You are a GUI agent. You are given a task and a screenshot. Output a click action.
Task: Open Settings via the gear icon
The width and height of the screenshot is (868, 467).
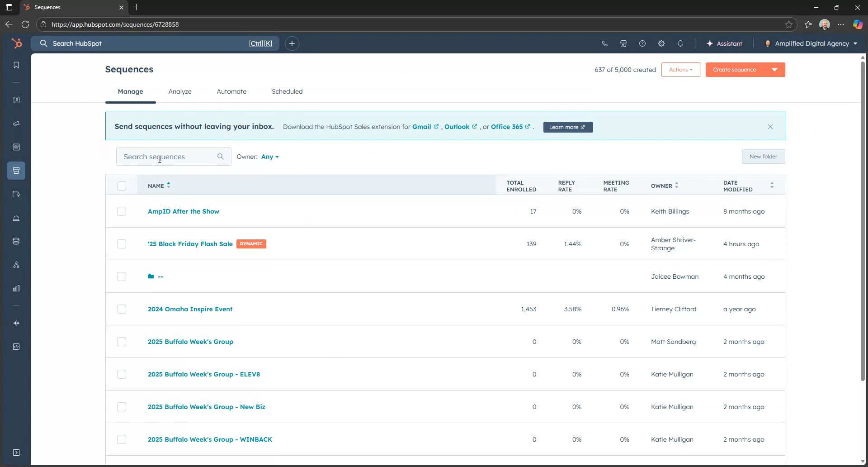661,43
